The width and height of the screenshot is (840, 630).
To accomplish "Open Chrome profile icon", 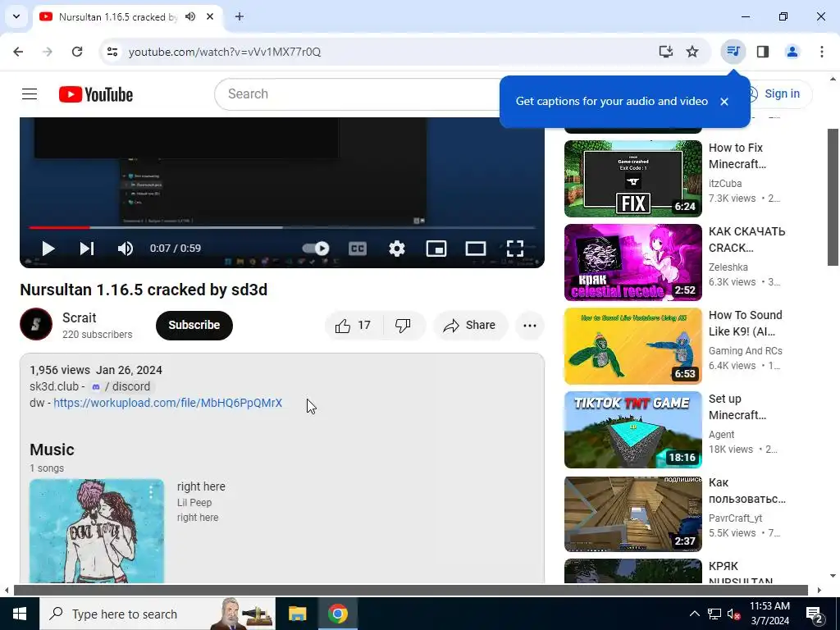I will [x=792, y=52].
